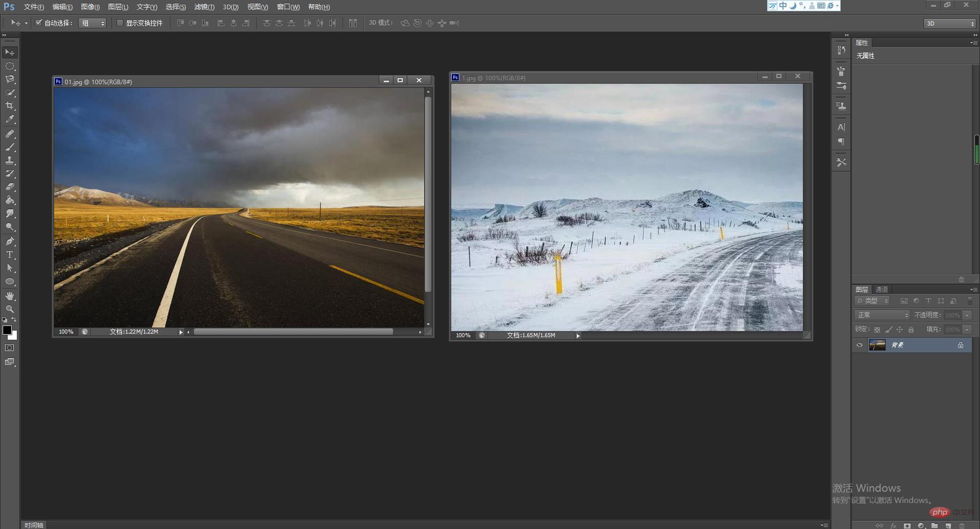Screen dimensions: 980x529
Task: Expand the 01.jpg status bar arrow menu
Action: coord(181,332)
